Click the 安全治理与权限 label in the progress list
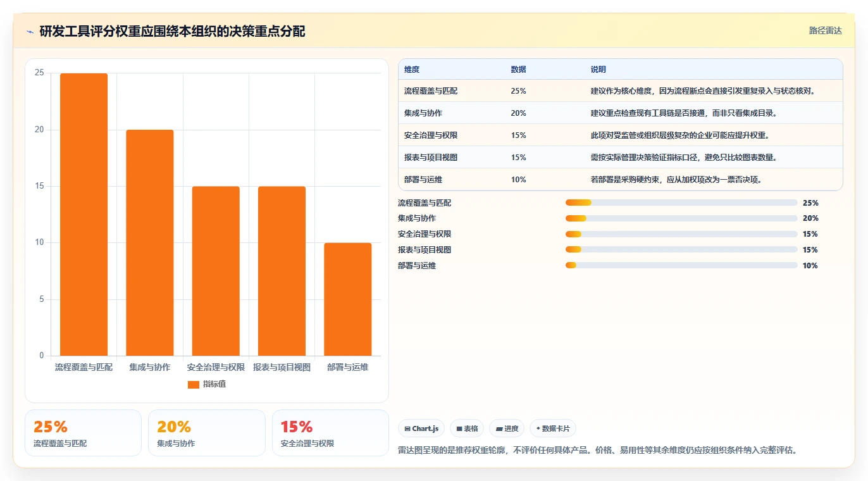The height and width of the screenshot is (481, 868). click(x=425, y=234)
